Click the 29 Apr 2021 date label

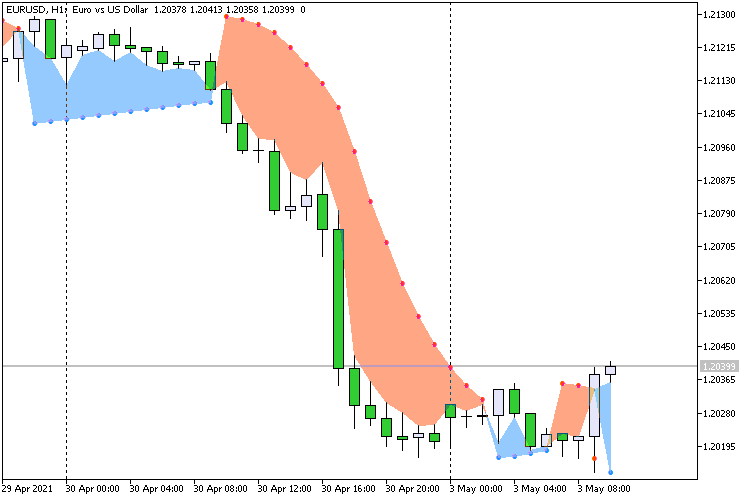(x=27, y=489)
